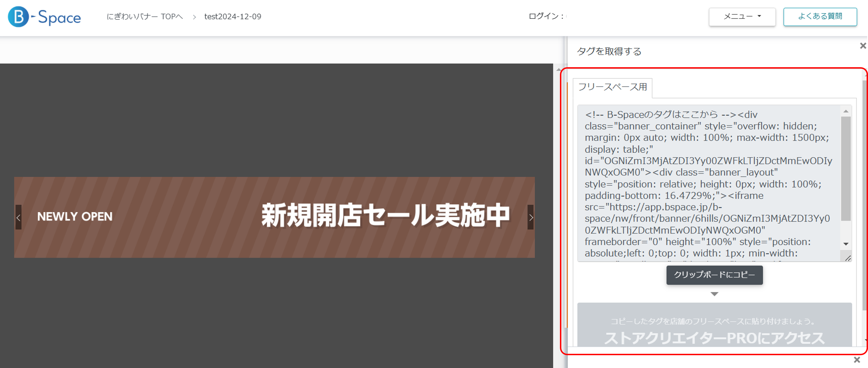Click the breadcrumb chevron separator
This screenshot has height=368, width=868.
(194, 17)
